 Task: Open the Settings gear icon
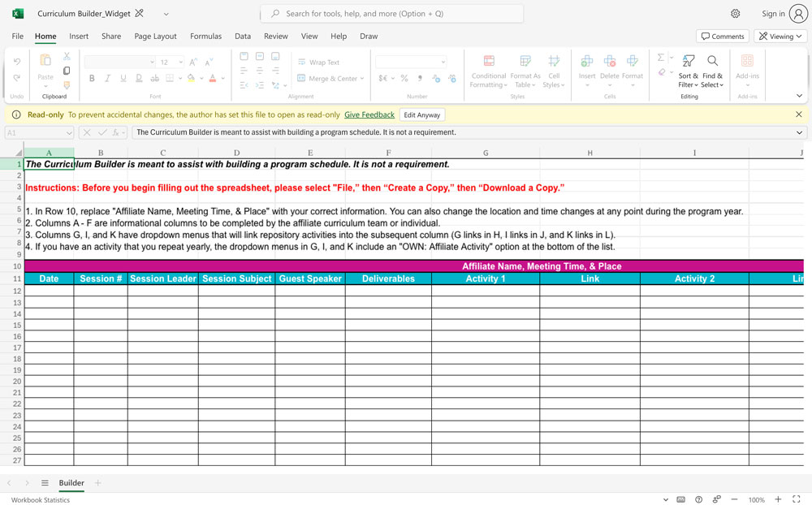736,14
